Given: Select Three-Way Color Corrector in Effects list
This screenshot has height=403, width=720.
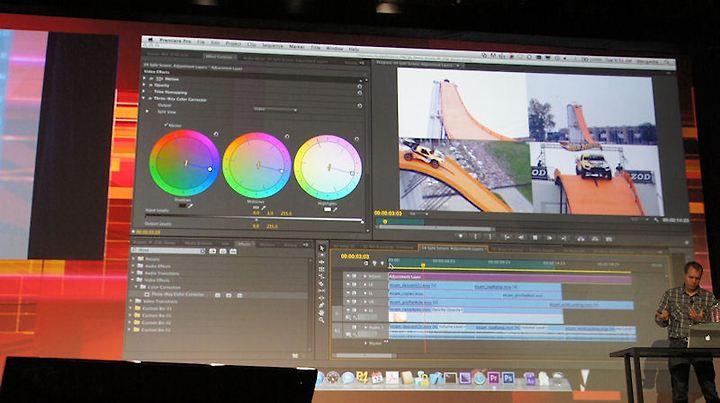Looking at the screenshot, I should point(178,294).
